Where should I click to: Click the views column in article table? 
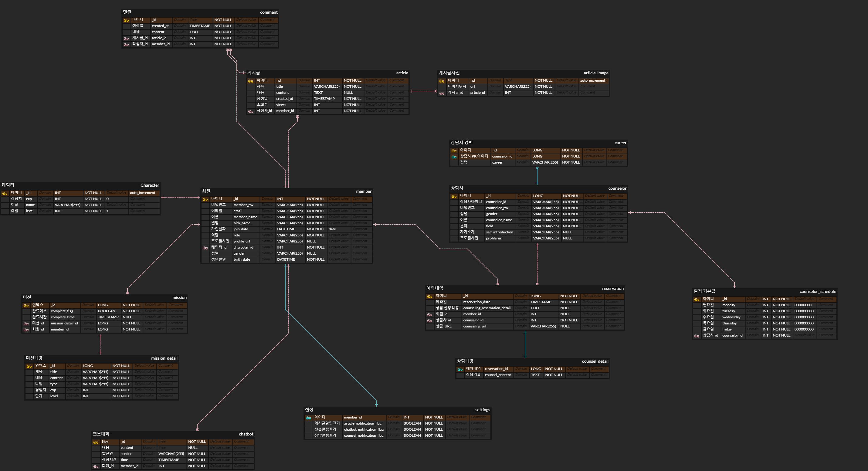pos(281,104)
